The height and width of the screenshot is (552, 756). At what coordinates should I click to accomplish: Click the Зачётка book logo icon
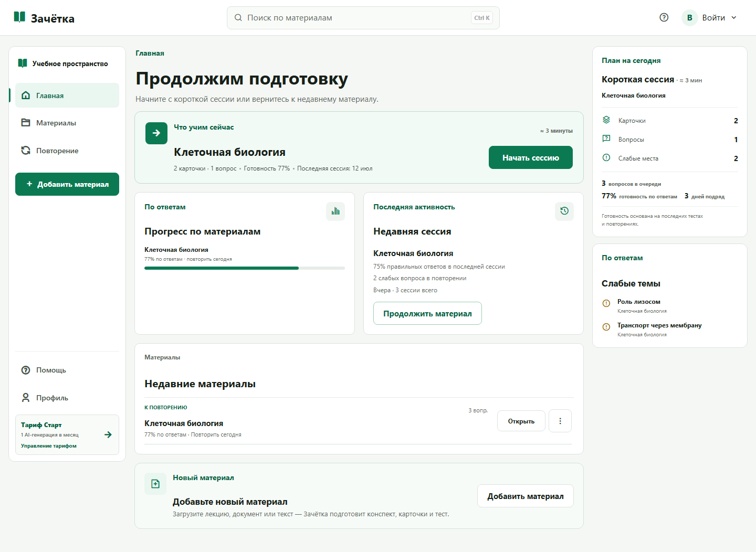19,17
